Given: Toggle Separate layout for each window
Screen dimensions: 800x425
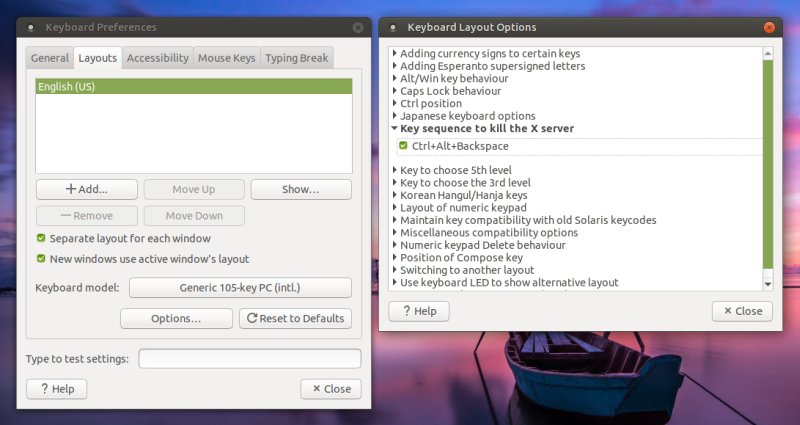Looking at the screenshot, I should (x=41, y=239).
